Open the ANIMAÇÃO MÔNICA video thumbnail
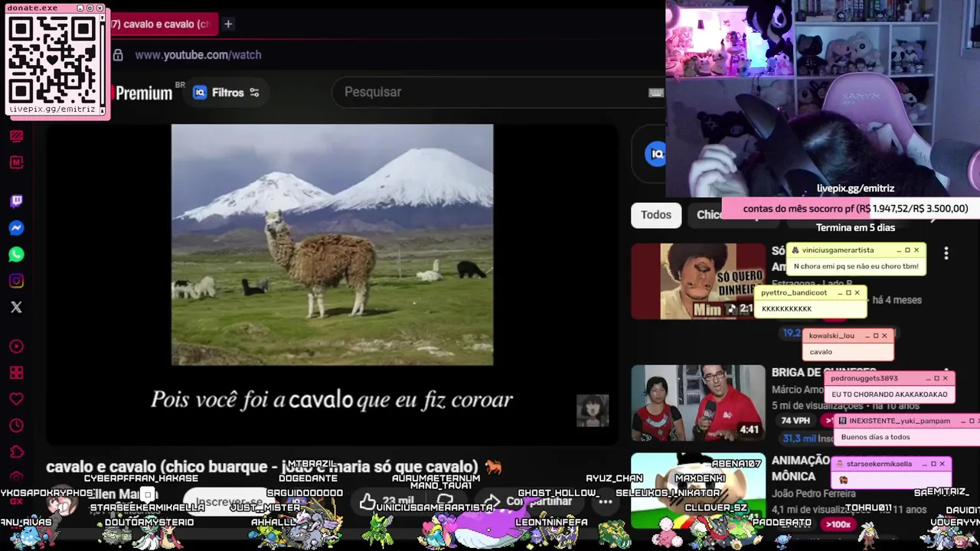The image size is (980, 551). point(697,491)
